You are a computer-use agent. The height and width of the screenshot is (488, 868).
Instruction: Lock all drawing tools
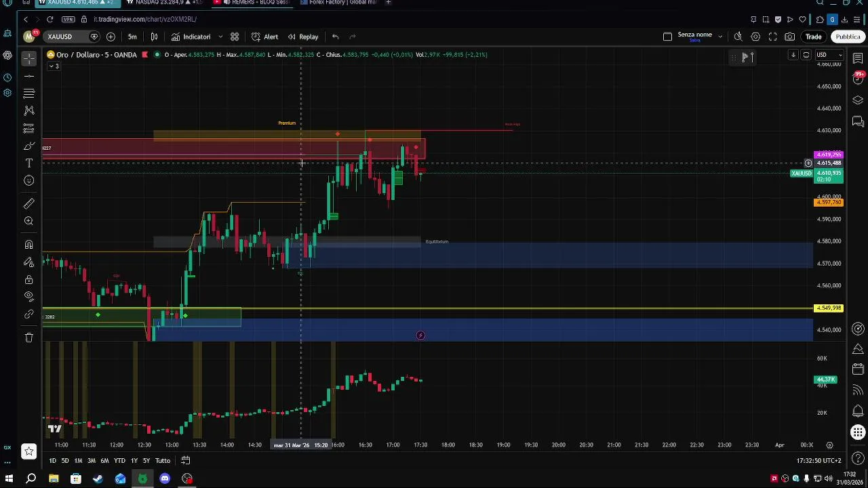tap(28, 279)
